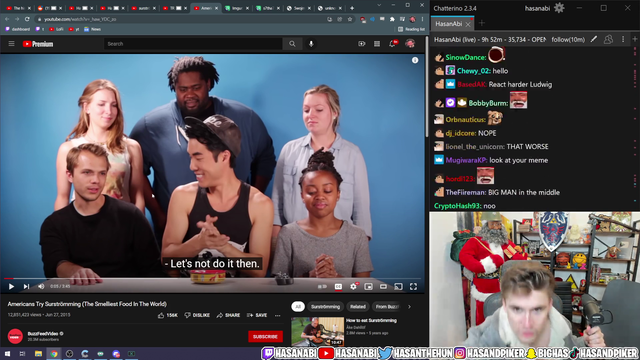Expand Chrome tab search dropdown arrow

(379, 5)
